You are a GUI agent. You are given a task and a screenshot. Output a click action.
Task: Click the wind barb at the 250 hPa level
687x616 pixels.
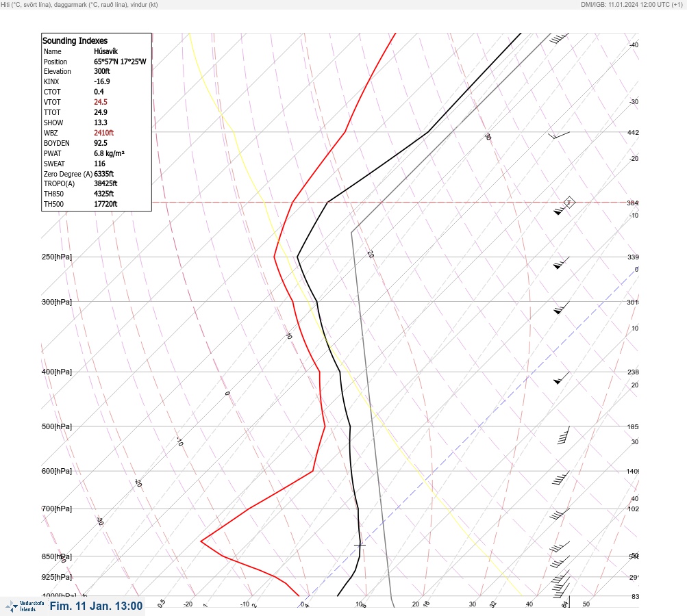coord(561,263)
